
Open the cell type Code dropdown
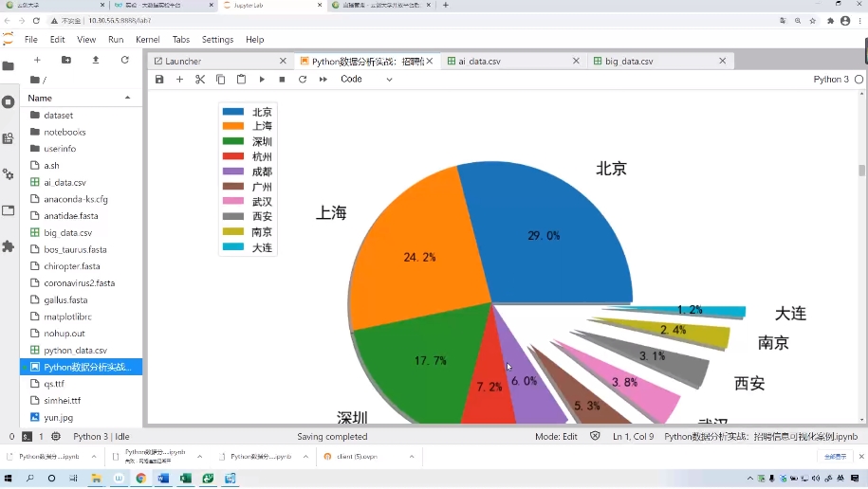coord(366,80)
